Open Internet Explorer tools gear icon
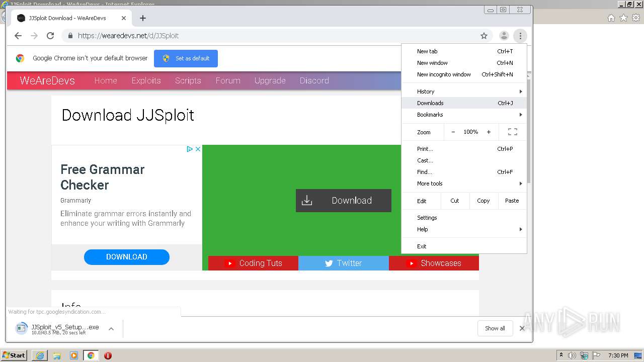 [636, 18]
